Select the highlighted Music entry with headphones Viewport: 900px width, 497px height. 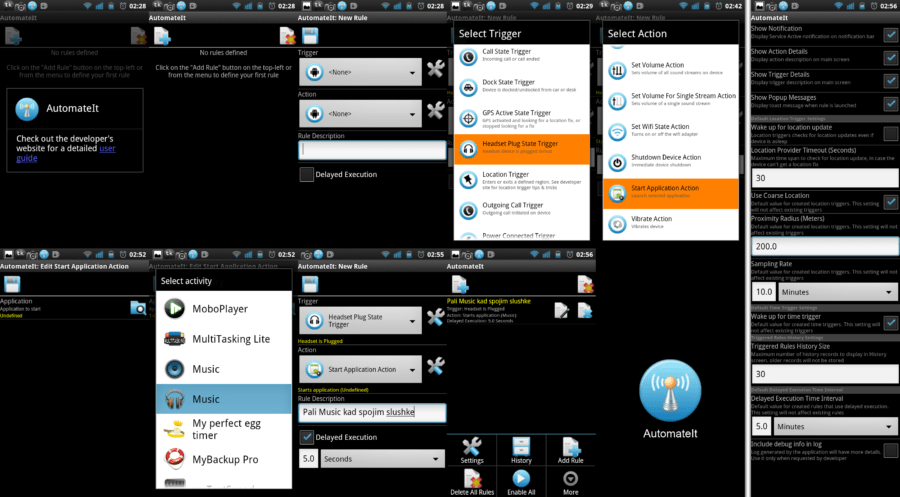pos(224,399)
